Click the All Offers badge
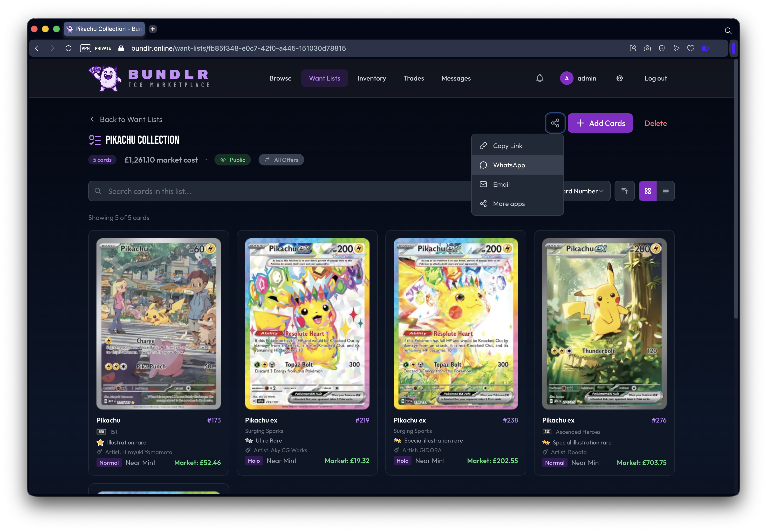The width and height of the screenshot is (767, 532). pos(281,160)
